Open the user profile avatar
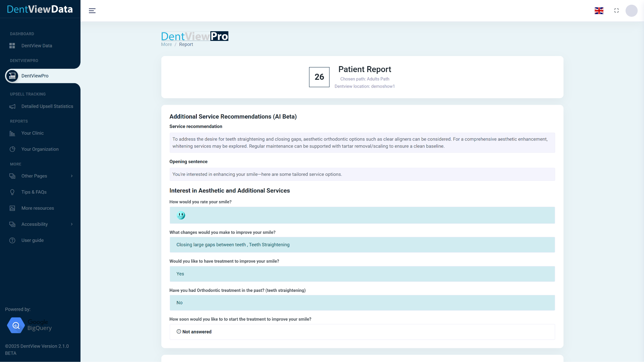This screenshot has height=362, width=644. coord(632,11)
